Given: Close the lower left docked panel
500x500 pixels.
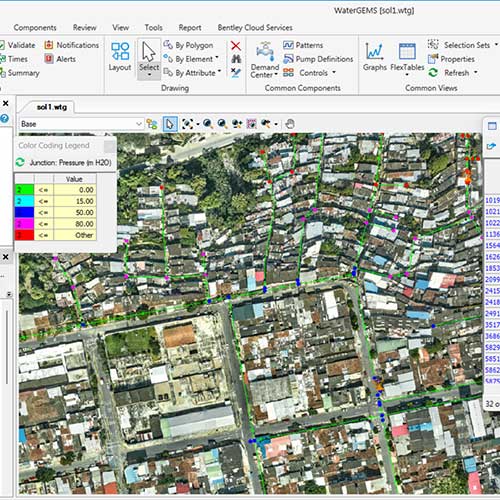Looking at the screenshot, I should (x=6, y=257).
